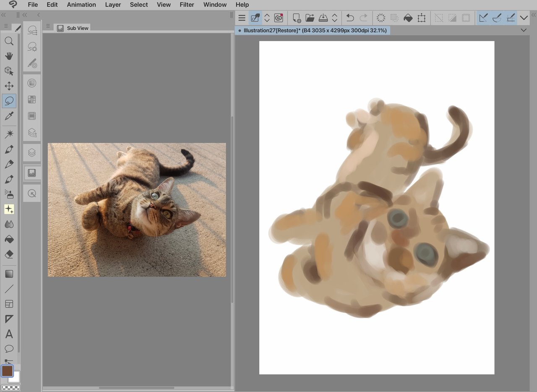Click the Save icon in command bar
Screen dimensions: 537x392
(323, 18)
